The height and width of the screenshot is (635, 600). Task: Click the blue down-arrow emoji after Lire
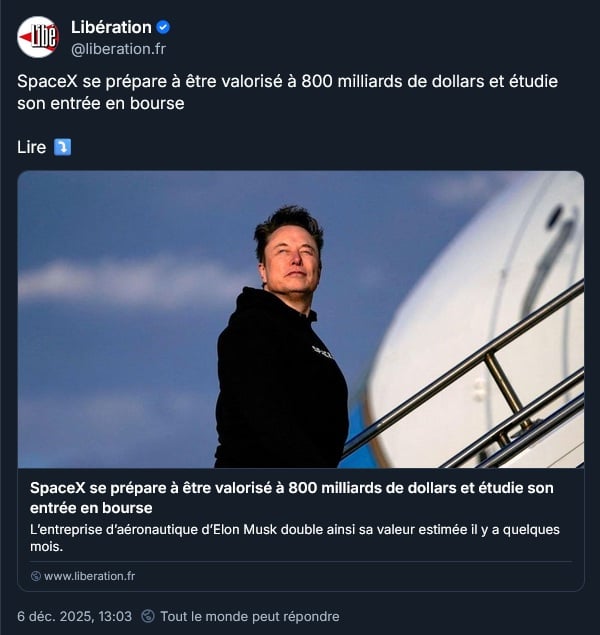click(x=63, y=147)
